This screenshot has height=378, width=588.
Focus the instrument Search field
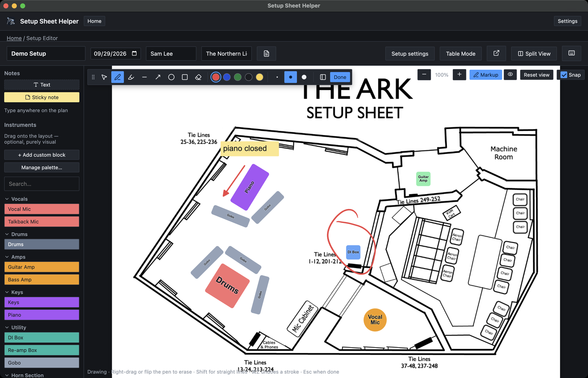click(x=42, y=184)
